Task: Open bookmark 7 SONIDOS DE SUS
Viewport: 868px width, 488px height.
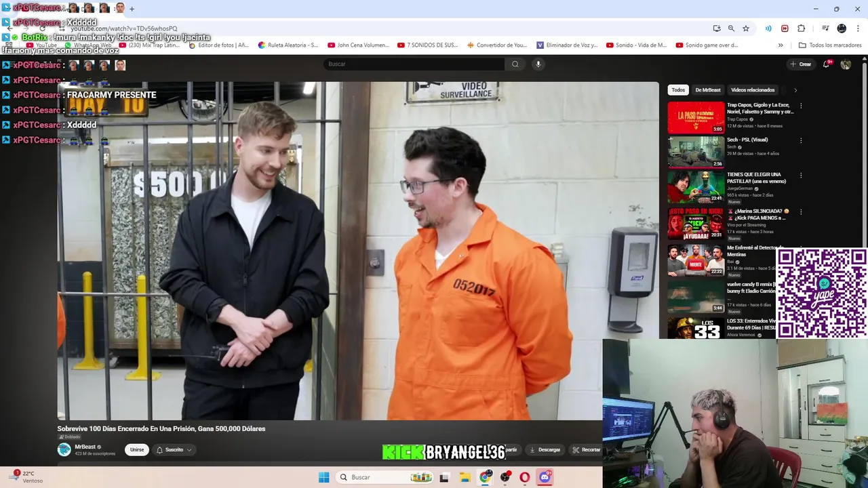Action: point(427,45)
